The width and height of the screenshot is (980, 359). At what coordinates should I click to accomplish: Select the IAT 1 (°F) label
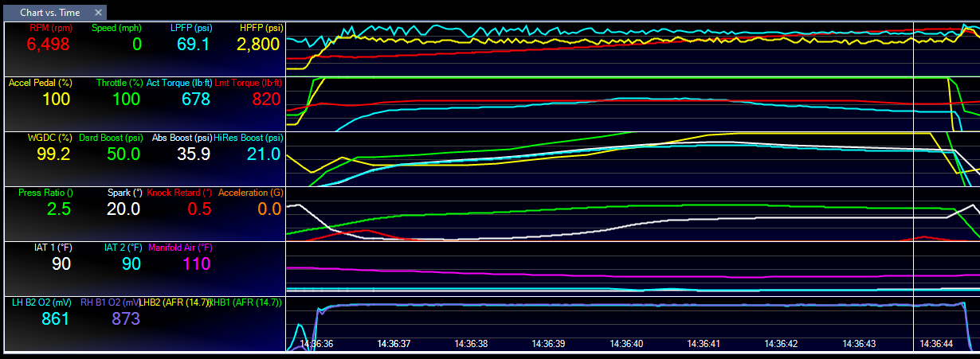(x=53, y=248)
